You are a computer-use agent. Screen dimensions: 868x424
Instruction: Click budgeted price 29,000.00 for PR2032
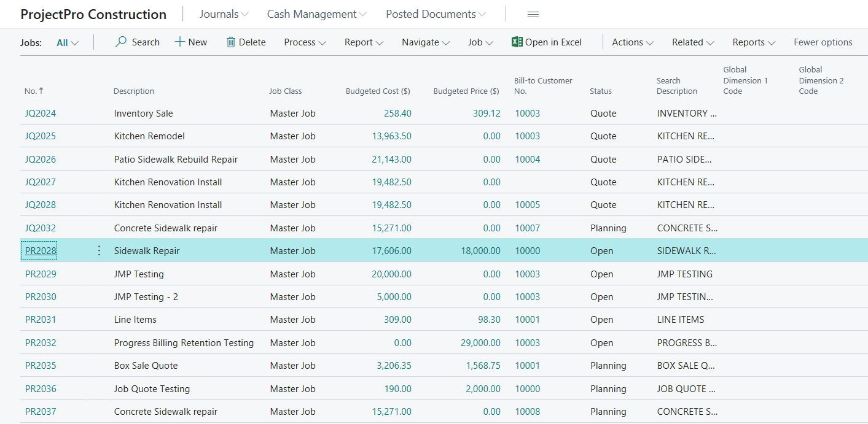tap(480, 343)
